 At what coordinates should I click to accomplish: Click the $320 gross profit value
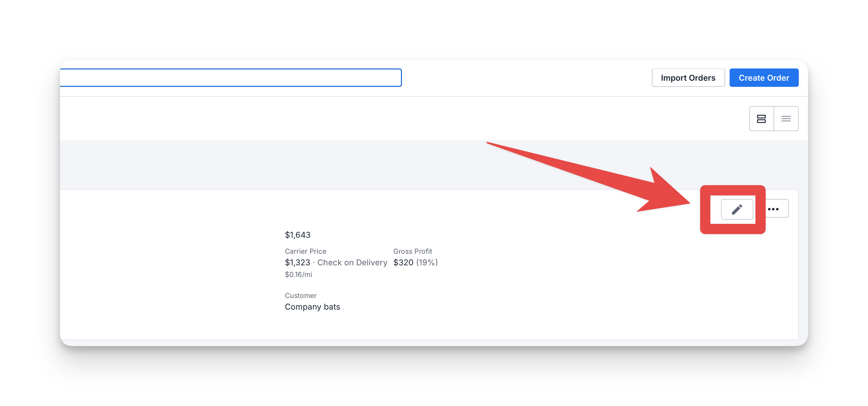click(403, 262)
